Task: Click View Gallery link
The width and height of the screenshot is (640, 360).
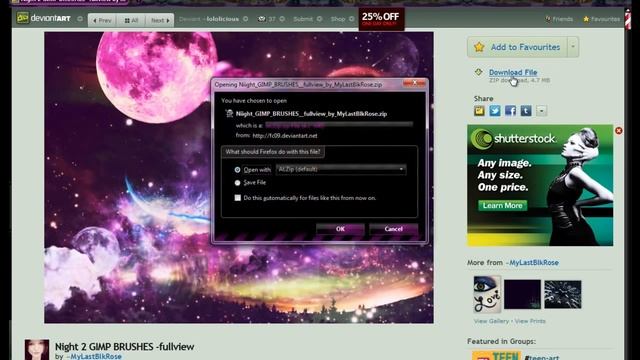Action: (491, 321)
